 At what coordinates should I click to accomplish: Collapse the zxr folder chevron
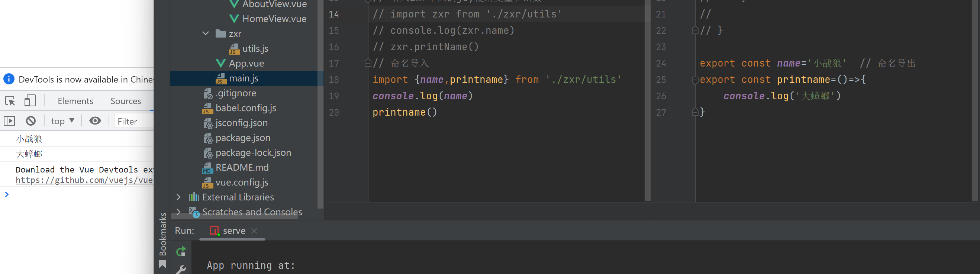(206, 33)
